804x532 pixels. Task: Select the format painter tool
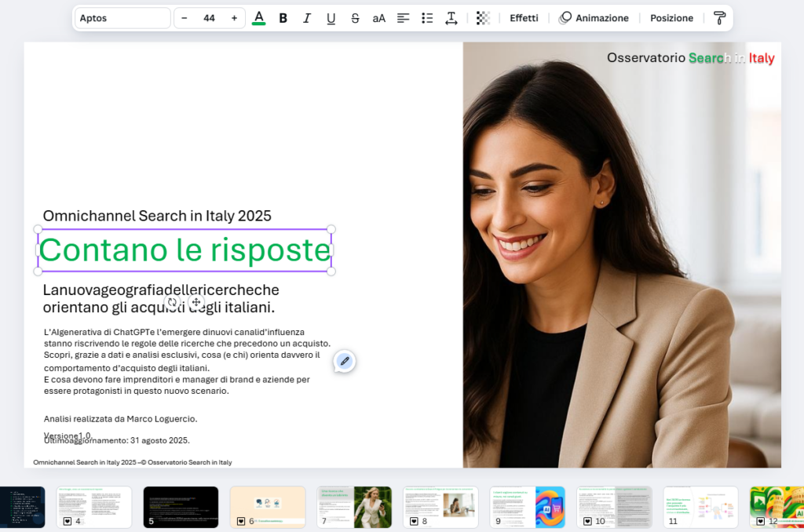point(719,18)
